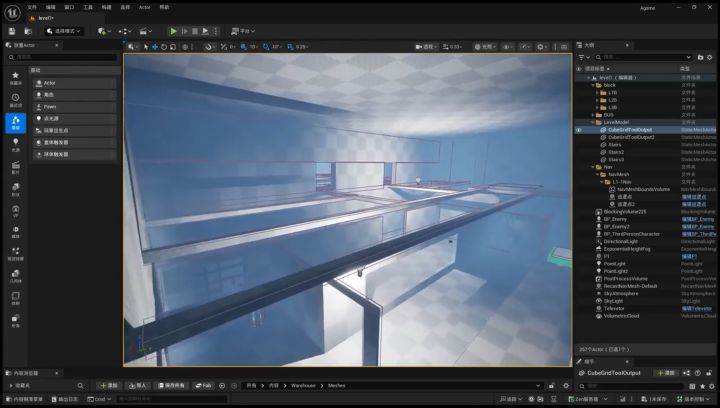Select PointLight2 in Outliner
720x408 pixels.
point(615,271)
